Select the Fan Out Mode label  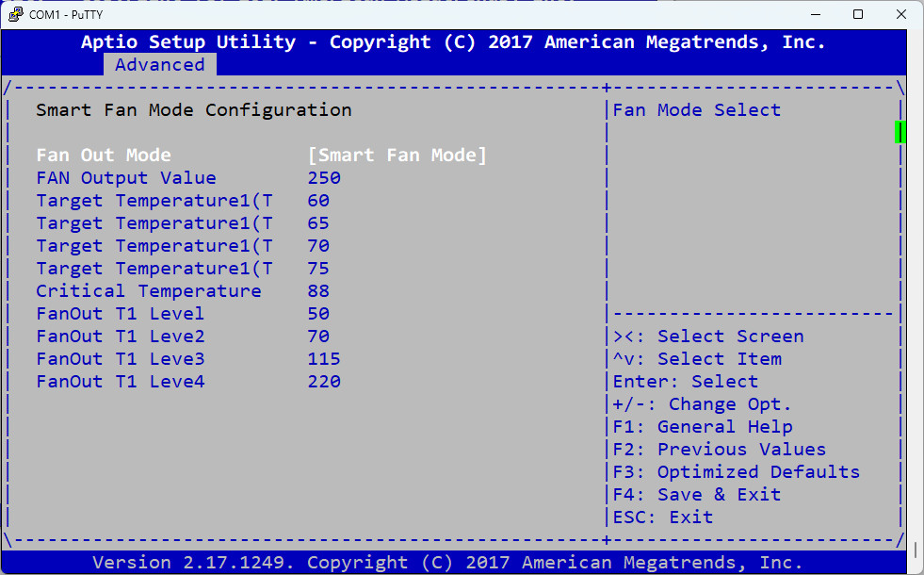pyautogui.click(x=104, y=156)
